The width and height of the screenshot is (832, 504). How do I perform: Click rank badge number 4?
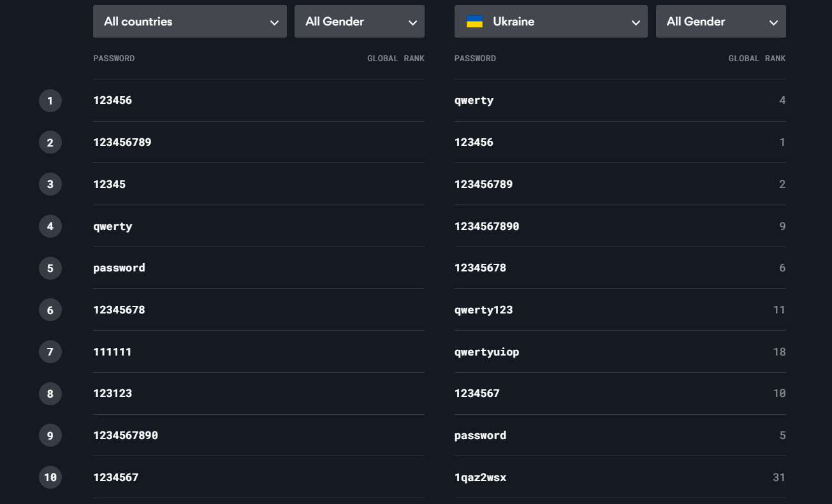50,226
